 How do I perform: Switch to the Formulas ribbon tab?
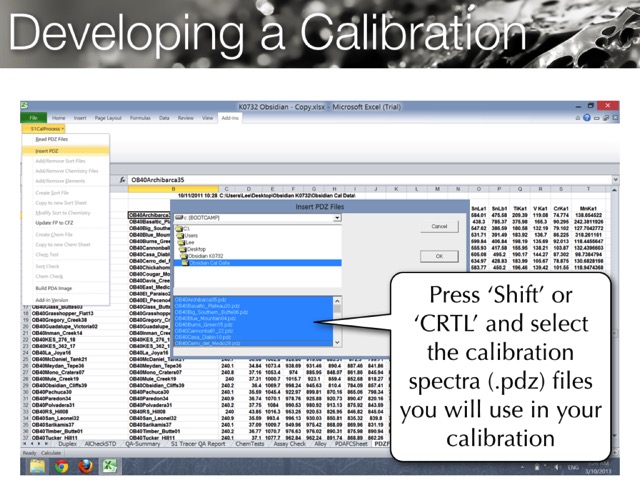coord(140,118)
